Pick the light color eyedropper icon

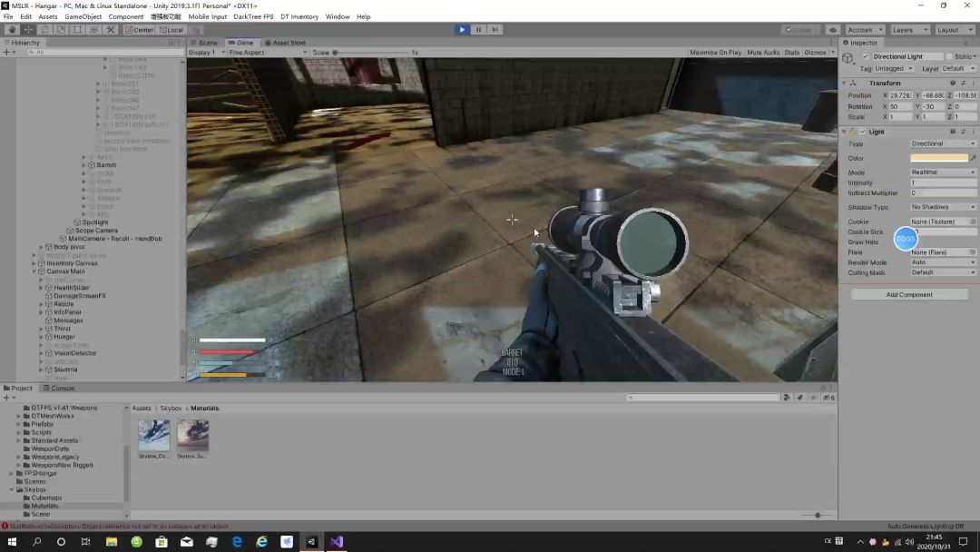click(x=973, y=158)
